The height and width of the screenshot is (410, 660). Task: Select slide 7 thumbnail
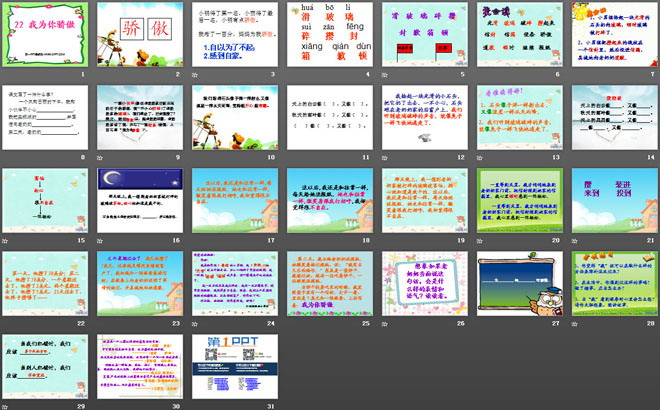pyautogui.click(x=615, y=34)
